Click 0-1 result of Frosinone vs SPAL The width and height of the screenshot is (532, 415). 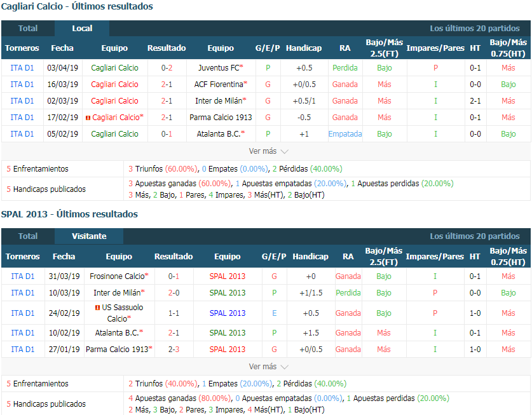tap(174, 276)
